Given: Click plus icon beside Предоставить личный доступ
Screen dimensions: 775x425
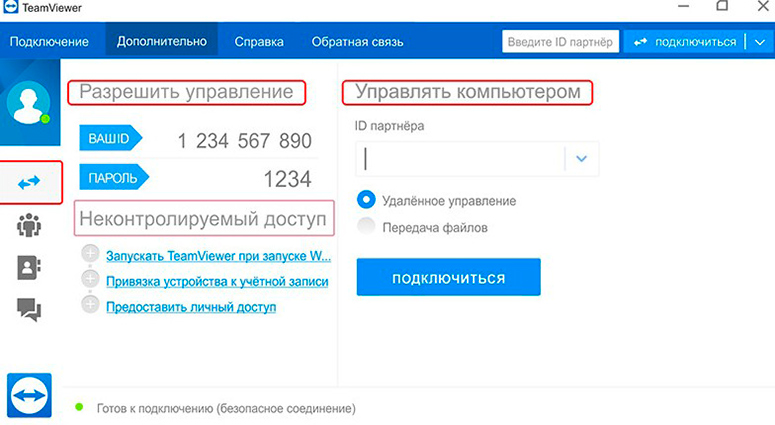Looking at the screenshot, I should (90, 305).
